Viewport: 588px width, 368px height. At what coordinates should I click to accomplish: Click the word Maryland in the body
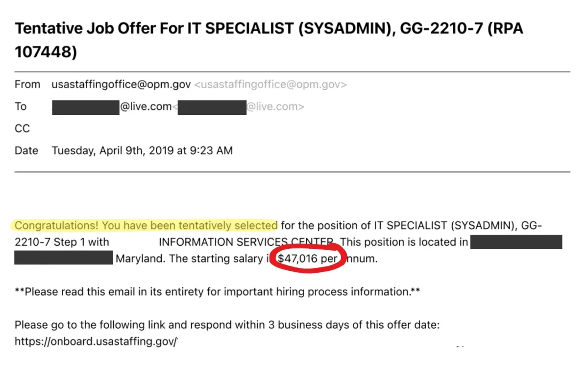click(140, 259)
